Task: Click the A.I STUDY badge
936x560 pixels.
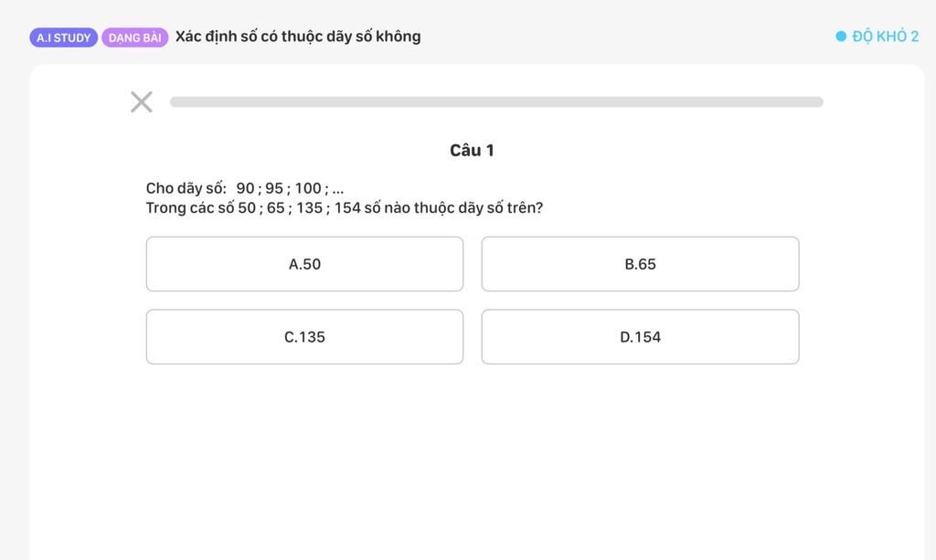Action: (64, 37)
